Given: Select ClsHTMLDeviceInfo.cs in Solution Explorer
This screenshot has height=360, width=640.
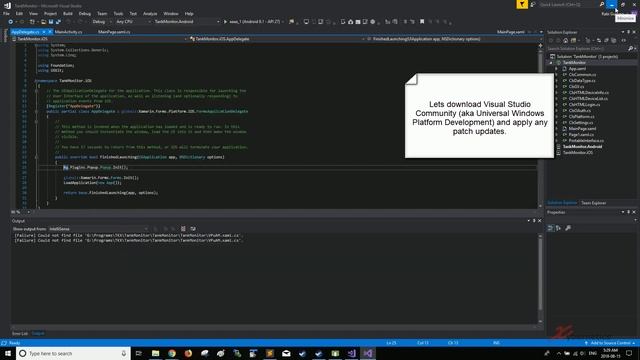Looking at the screenshot, I should click(589, 93).
